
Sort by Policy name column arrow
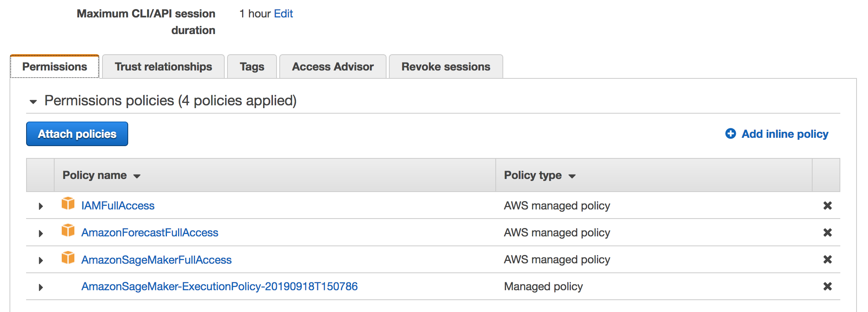pos(137,176)
